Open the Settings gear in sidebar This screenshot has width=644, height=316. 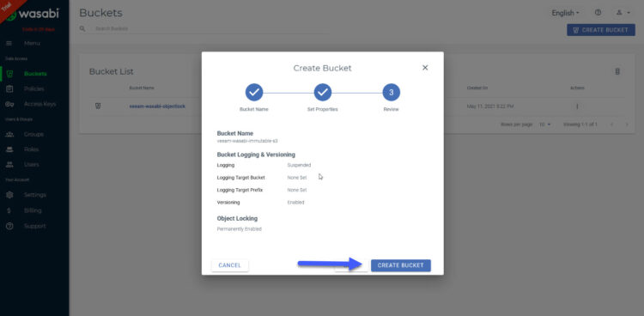(x=9, y=195)
